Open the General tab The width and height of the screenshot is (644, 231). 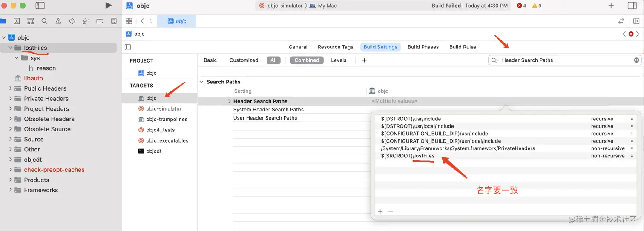(298, 47)
